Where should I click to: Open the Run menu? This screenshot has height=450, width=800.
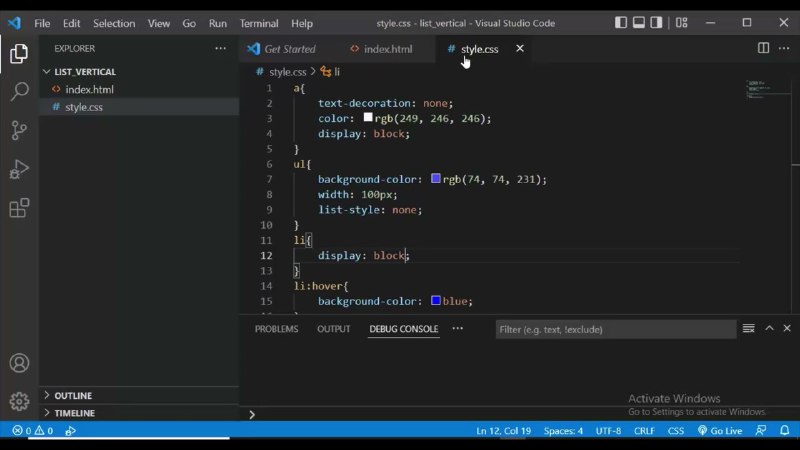click(217, 23)
